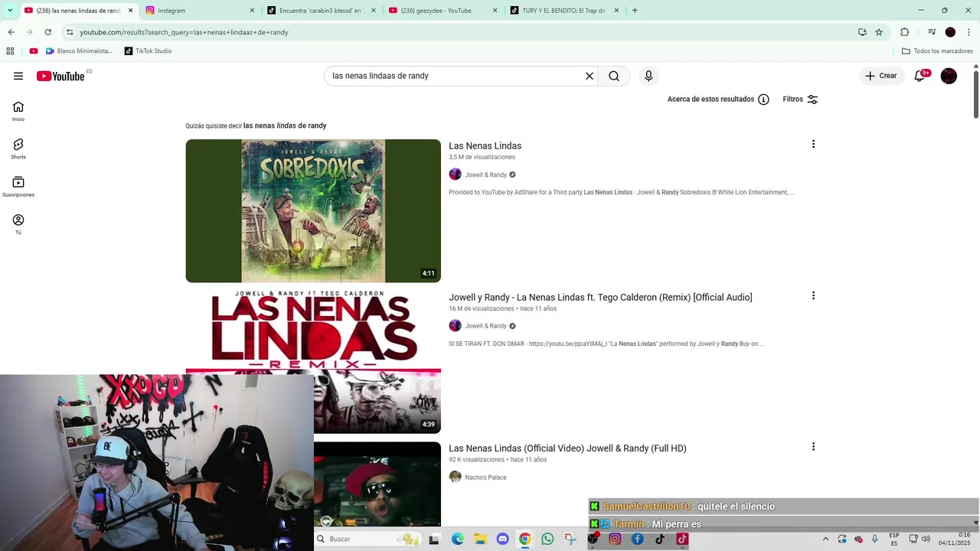Open the Chrome three-dot menu
This screenshot has height=551, width=980.
969,32
